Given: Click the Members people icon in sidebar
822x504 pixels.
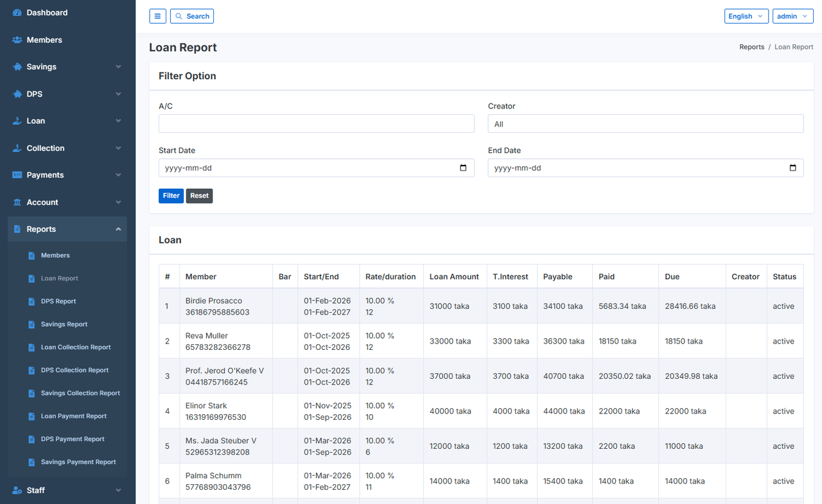Looking at the screenshot, I should click(x=17, y=40).
